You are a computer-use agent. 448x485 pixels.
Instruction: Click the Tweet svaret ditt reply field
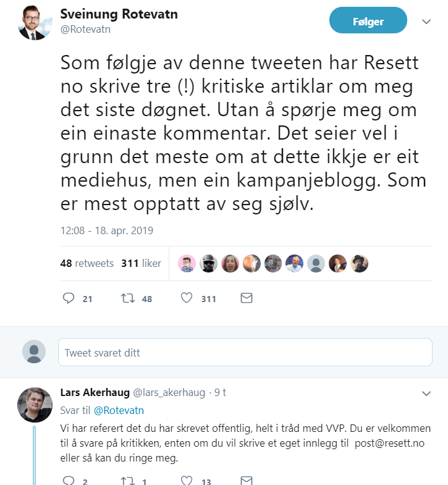click(x=245, y=353)
